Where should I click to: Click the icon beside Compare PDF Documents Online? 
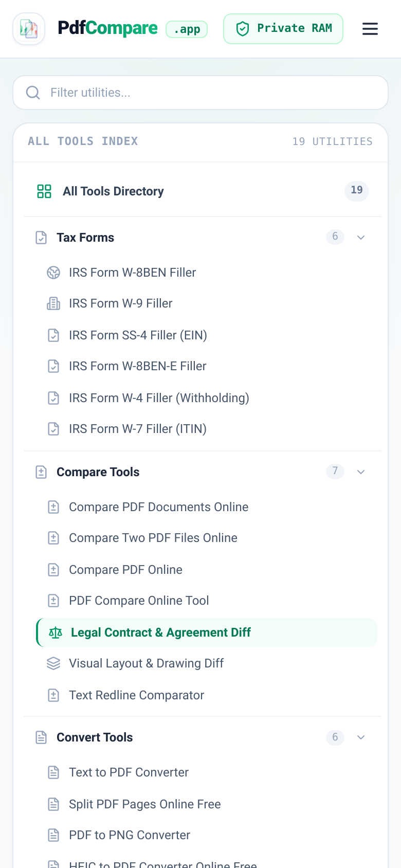[x=53, y=507]
